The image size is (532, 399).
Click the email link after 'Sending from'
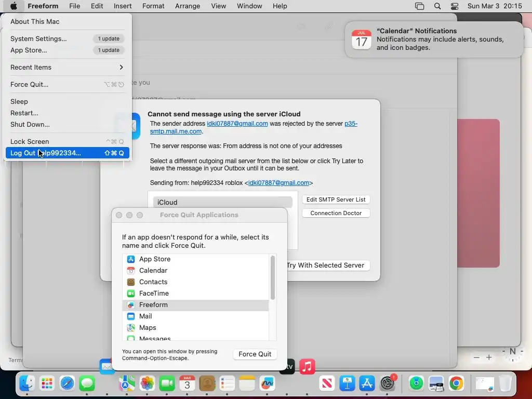tap(278, 183)
